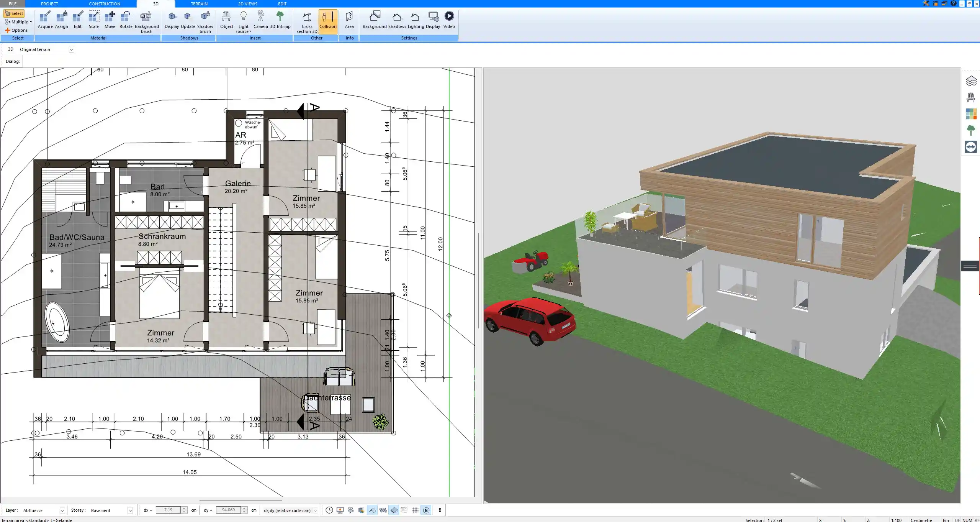Create a Cross section 3D
The image size is (980, 522).
[x=307, y=22]
